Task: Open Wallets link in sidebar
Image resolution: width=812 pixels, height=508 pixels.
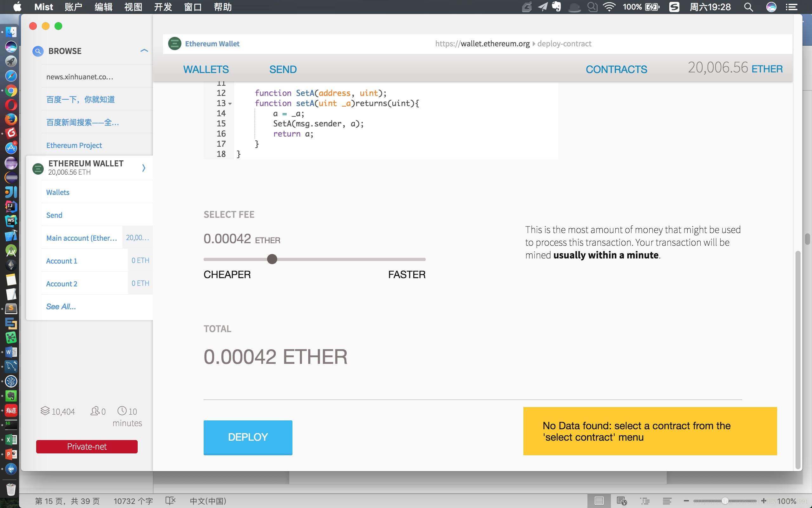Action: [58, 192]
